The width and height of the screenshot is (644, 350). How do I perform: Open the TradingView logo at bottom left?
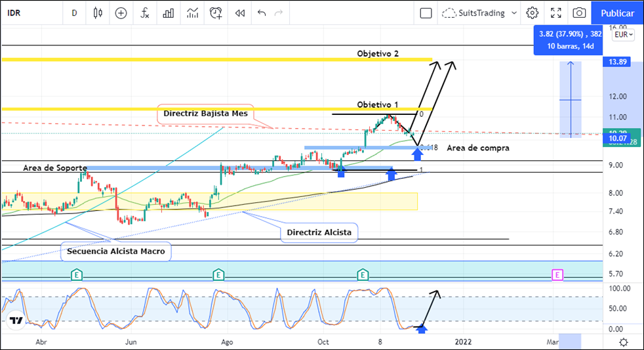[16, 320]
